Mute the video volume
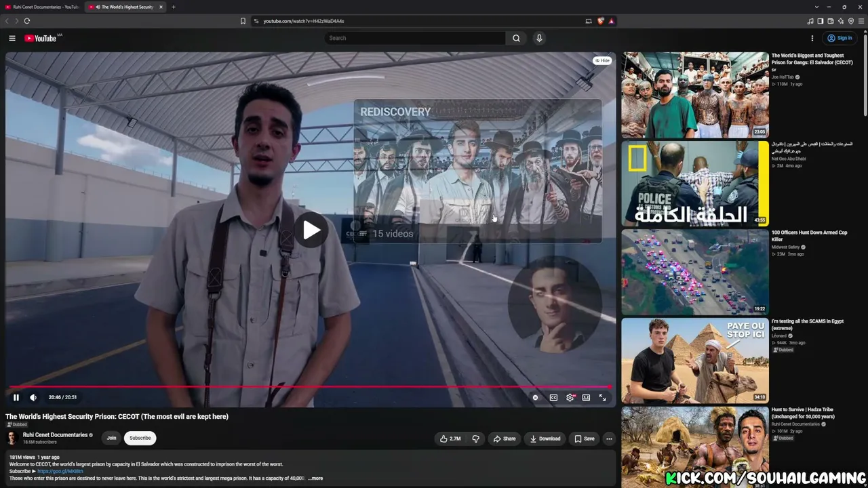Viewport: 868px width, 488px height. (x=33, y=398)
